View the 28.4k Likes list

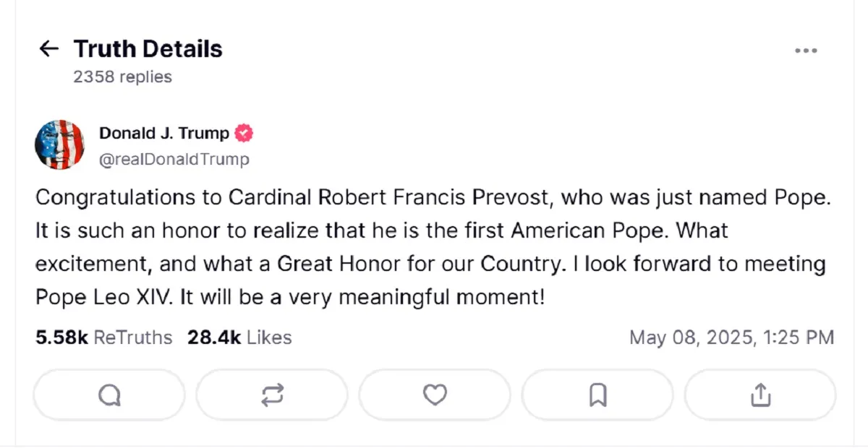(239, 337)
